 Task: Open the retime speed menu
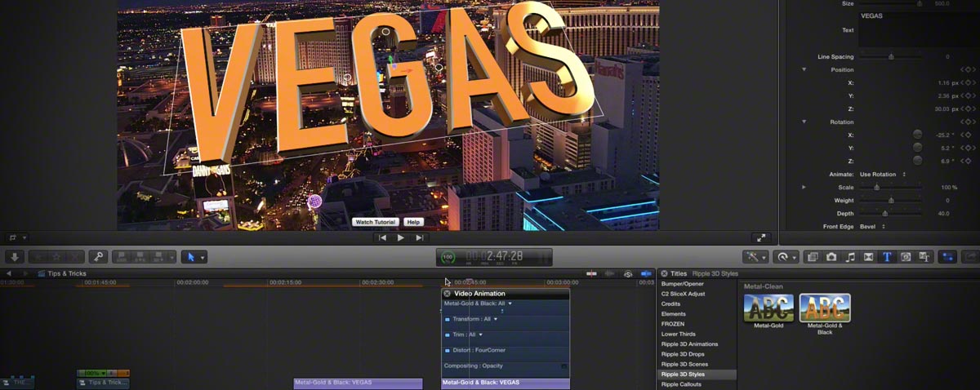(x=787, y=257)
